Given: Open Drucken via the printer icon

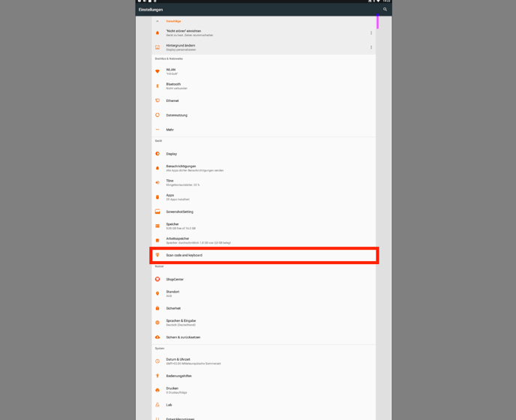Looking at the screenshot, I should coord(157,391).
